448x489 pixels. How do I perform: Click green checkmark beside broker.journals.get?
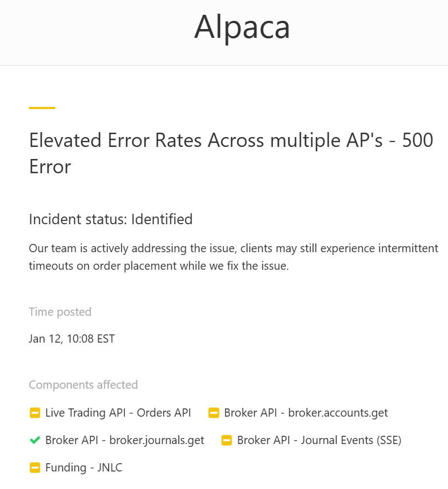point(35,440)
